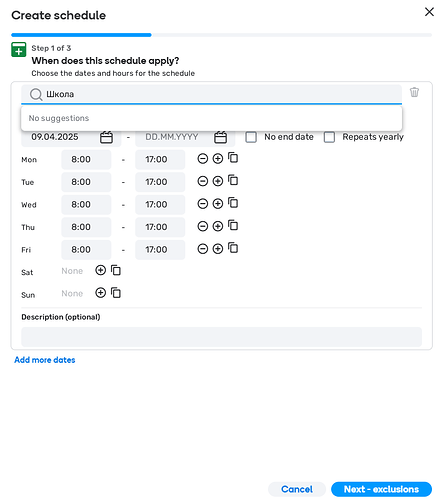Copy Wednesday's hours to other days
Viewport: 442px width, 500px height.
pos(233,203)
